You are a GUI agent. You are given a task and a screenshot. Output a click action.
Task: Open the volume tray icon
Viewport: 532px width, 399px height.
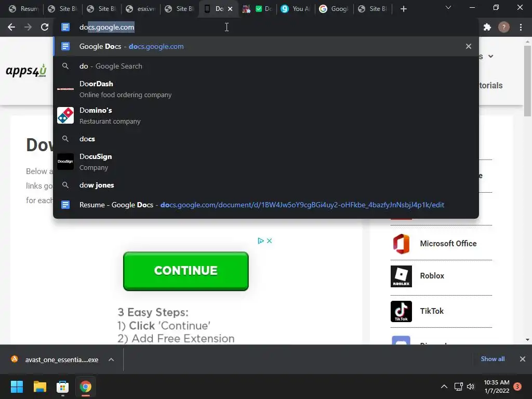471,387
